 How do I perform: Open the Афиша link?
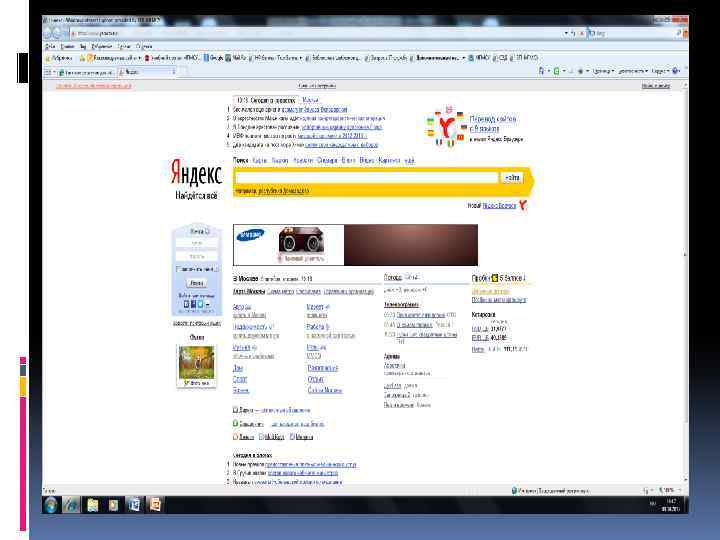tap(392, 356)
